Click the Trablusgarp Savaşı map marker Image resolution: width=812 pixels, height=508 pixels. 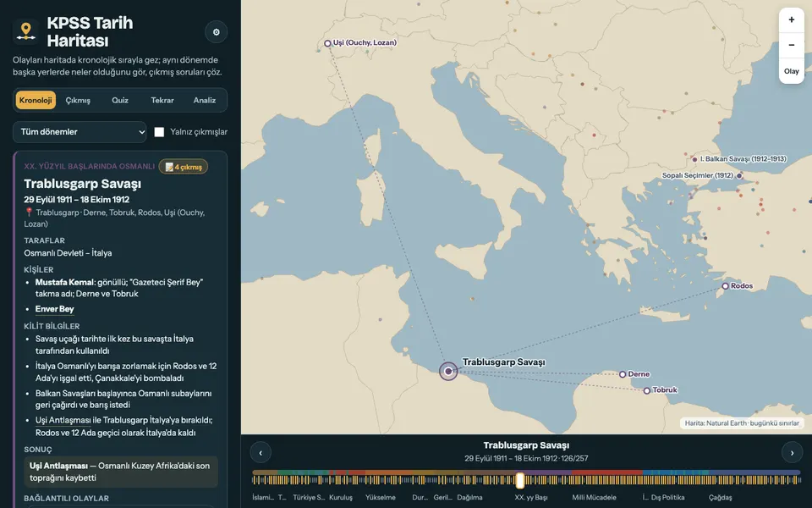[x=448, y=371]
